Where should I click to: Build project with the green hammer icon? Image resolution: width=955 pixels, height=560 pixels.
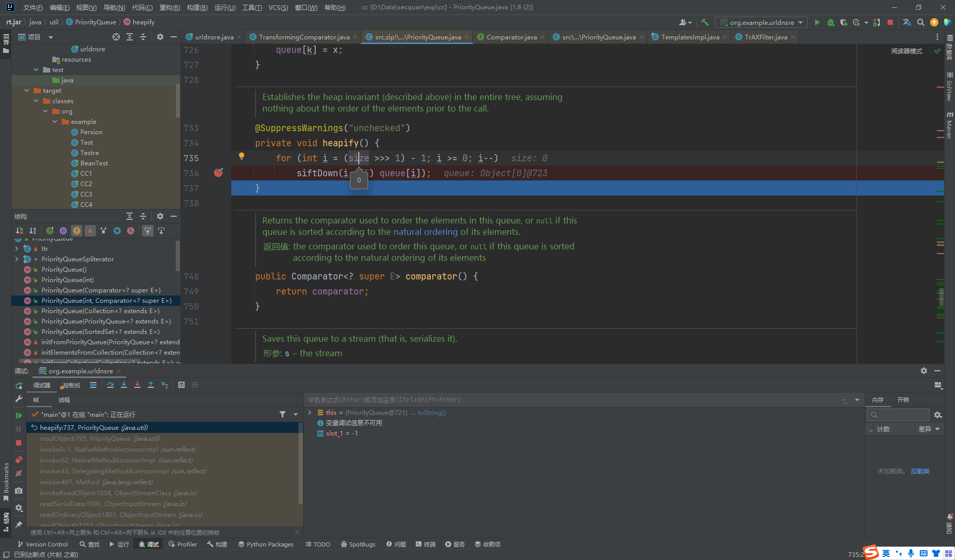[x=705, y=22]
